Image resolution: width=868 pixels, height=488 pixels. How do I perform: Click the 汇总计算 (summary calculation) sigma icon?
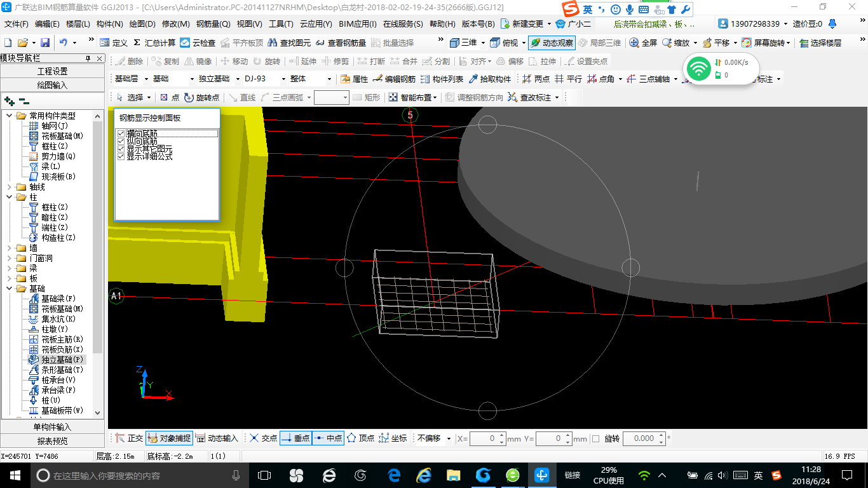pyautogui.click(x=137, y=43)
